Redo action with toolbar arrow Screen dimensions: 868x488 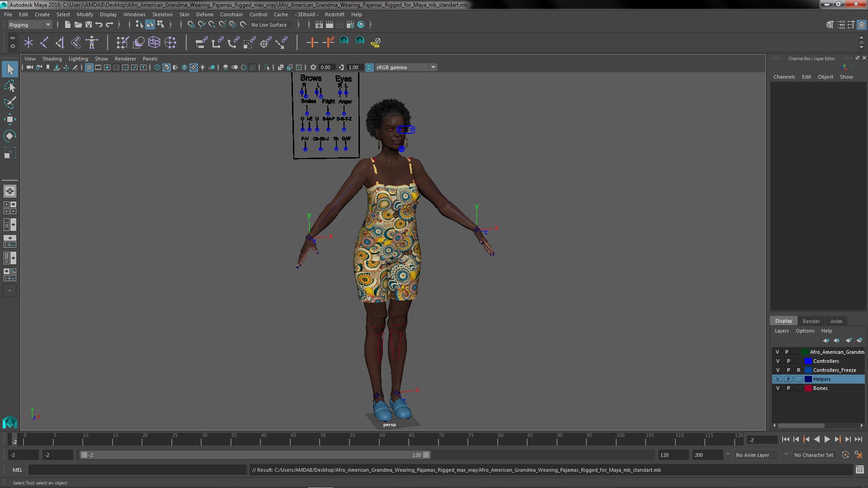(x=109, y=25)
